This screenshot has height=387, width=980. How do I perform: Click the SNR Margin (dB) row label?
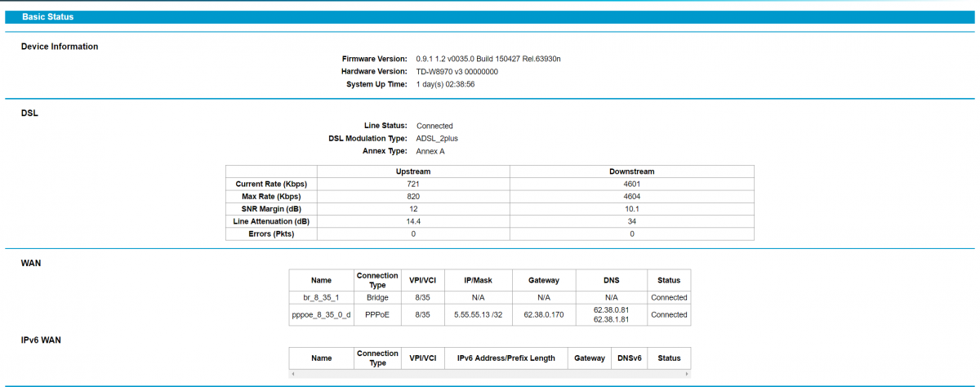271,209
